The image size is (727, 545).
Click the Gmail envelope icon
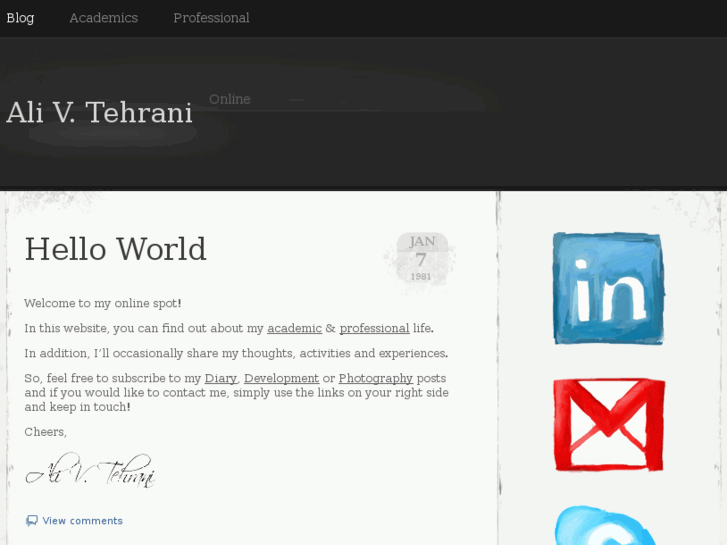click(609, 424)
